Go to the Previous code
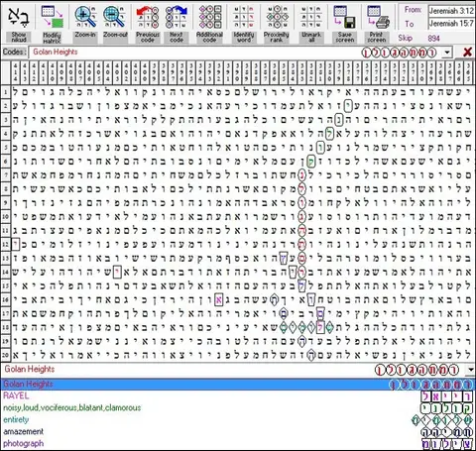Screen dimensions: 476x451 pos(148,17)
